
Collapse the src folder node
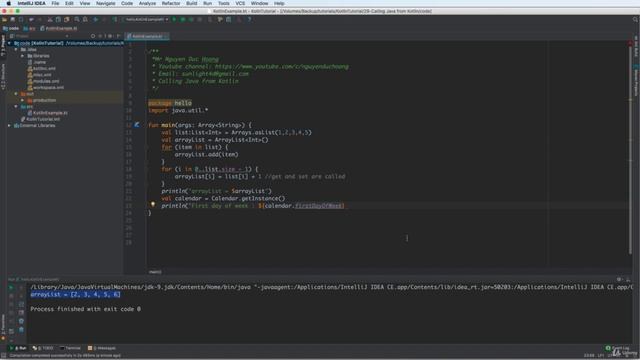point(16,106)
